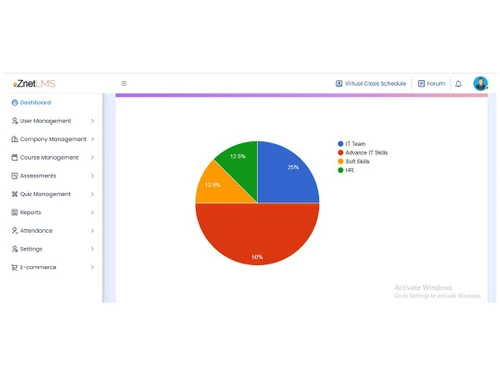Select Attendance label in sidebar
The width and height of the screenshot is (500, 375).
point(36,231)
